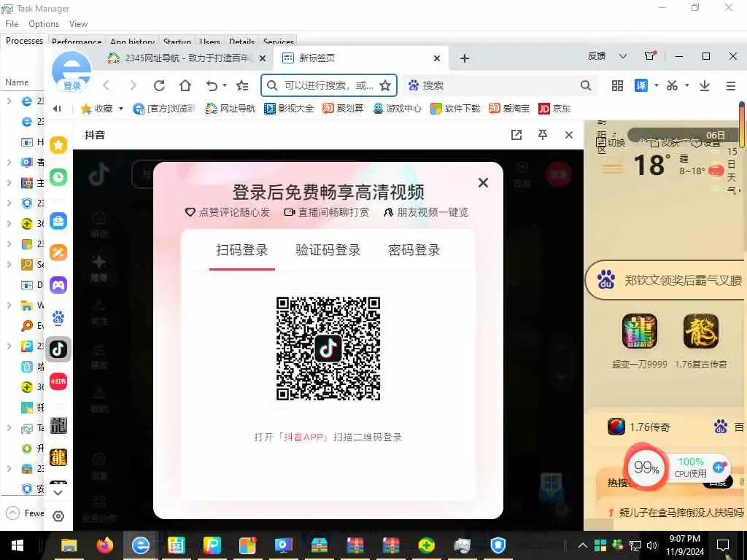Image resolution: width=747 pixels, height=560 pixels.
Task: Click the undo closed tab icon
Action: click(212, 86)
